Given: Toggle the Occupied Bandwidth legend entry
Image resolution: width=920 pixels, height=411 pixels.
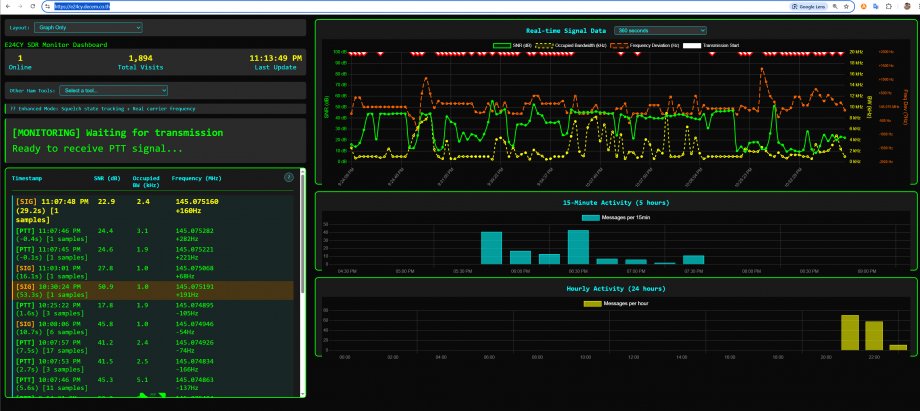Looking at the screenshot, I should tap(572, 45).
